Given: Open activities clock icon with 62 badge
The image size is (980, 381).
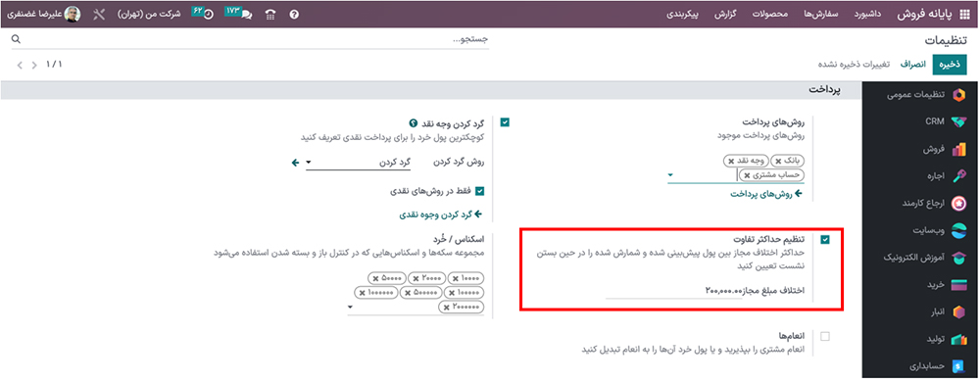Looking at the screenshot, I should [x=202, y=13].
